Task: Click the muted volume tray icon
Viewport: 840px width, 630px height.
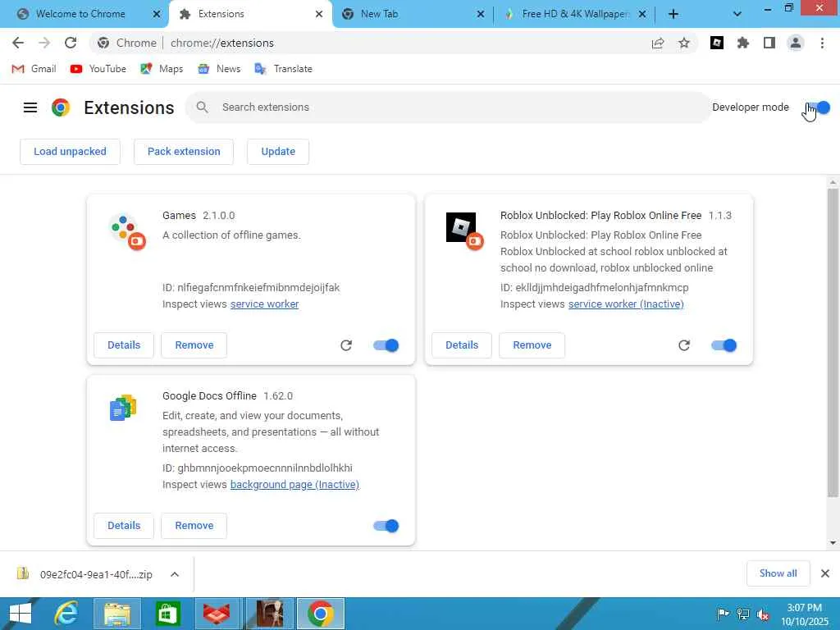Action: pos(763,614)
